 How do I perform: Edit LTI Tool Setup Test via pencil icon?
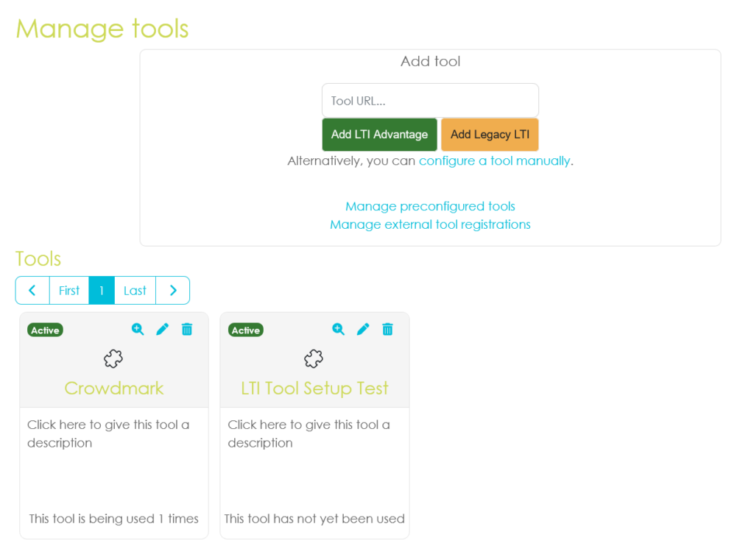tap(363, 329)
